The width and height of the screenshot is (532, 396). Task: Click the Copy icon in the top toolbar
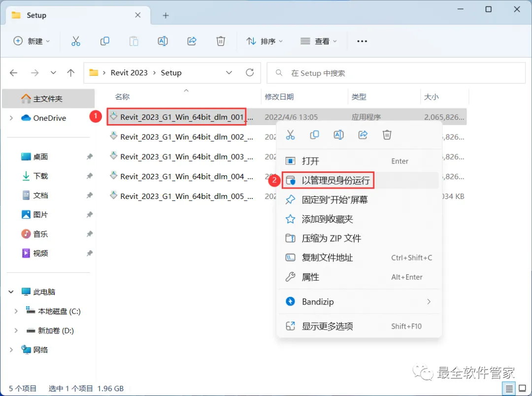click(105, 41)
